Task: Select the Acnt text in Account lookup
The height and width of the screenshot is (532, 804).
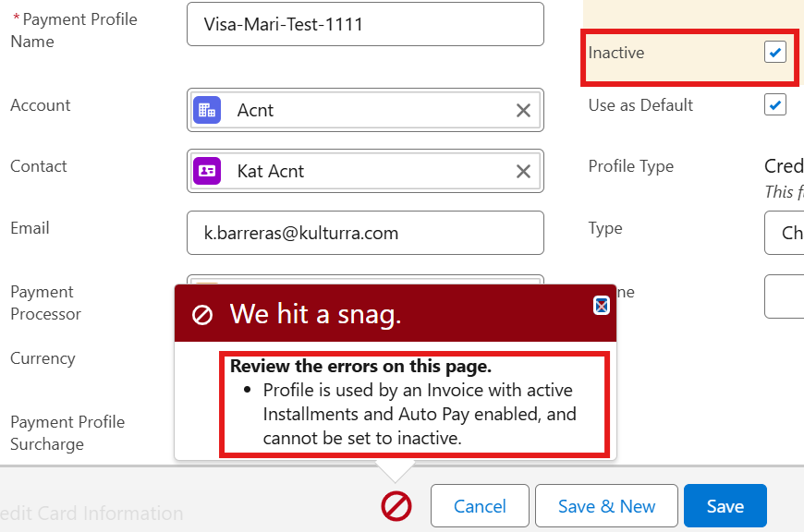Action: pyautogui.click(x=256, y=111)
